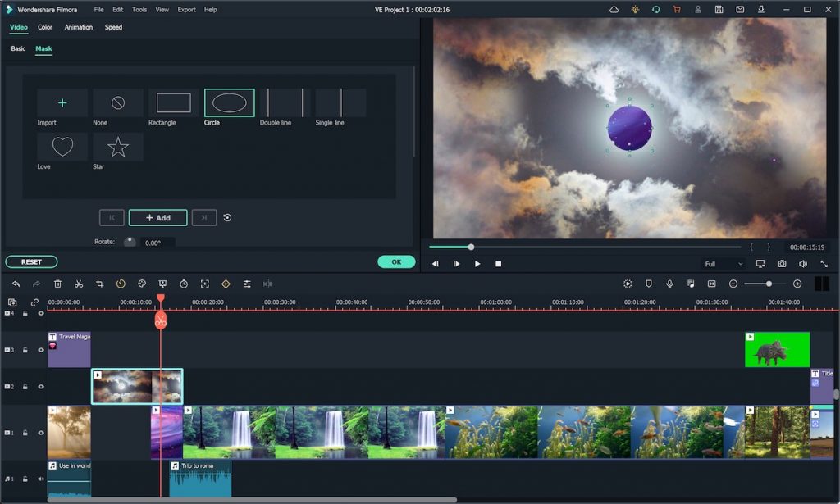This screenshot has width=840, height=504.
Task: Select the Circle mask shape
Action: click(x=228, y=102)
